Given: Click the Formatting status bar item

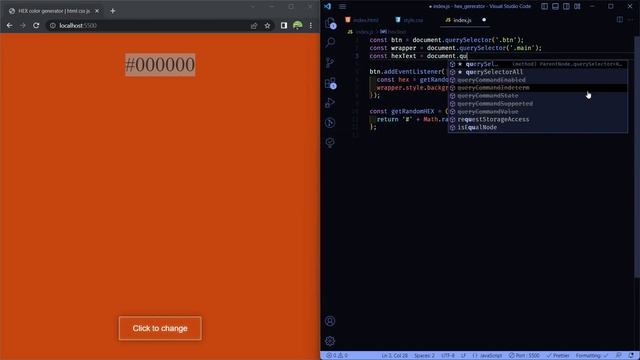Looking at the screenshot, I should tap(592, 356).
